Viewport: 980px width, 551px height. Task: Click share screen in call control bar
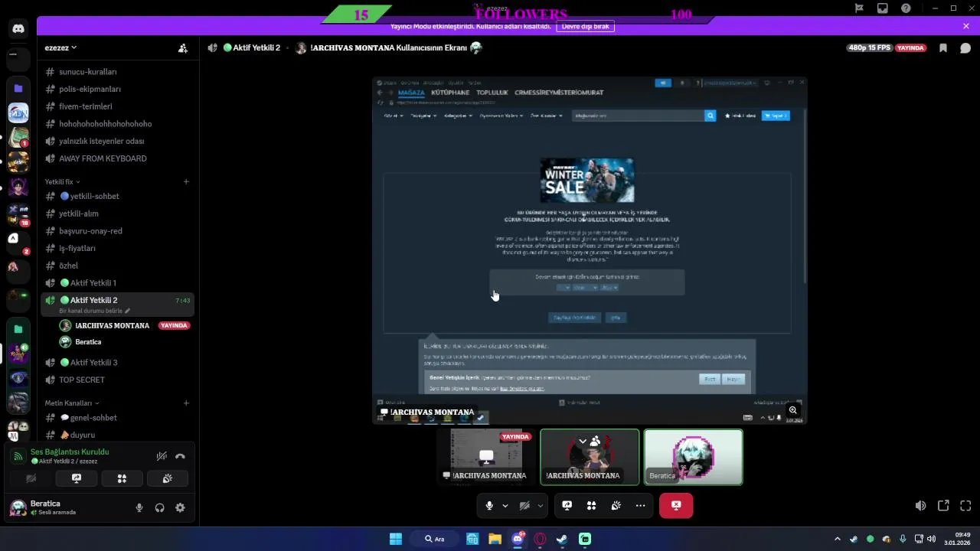(x=567, y=506)
